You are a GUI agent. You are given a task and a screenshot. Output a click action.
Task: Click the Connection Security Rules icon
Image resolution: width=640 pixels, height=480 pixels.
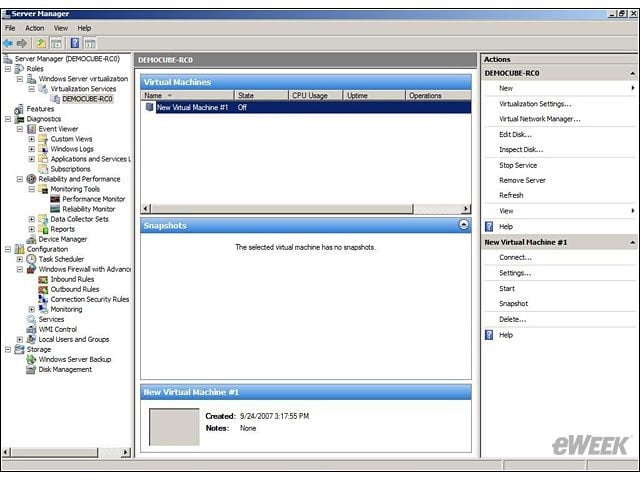point(43,299)
